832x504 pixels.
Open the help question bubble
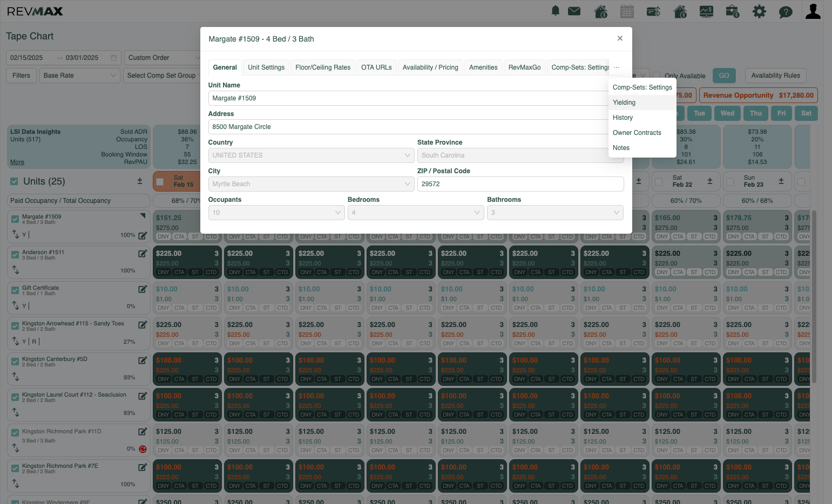pyautogui.click(x=786, y=11)
